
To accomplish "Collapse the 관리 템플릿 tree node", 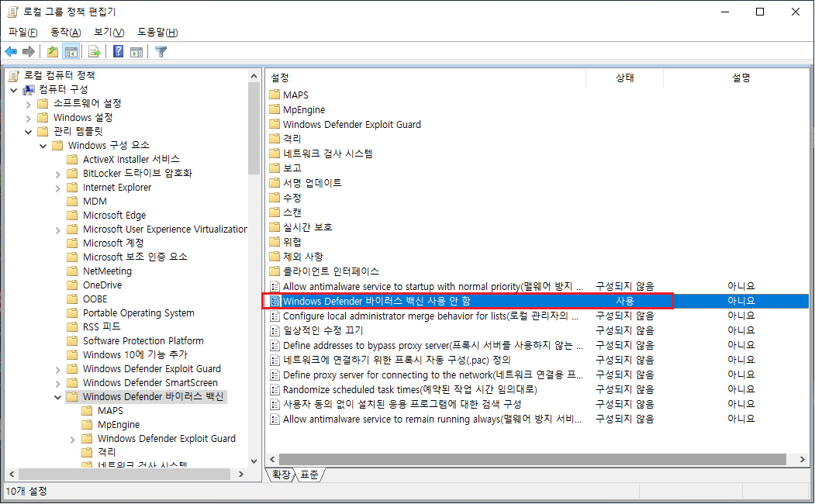I will coord(28,132).
